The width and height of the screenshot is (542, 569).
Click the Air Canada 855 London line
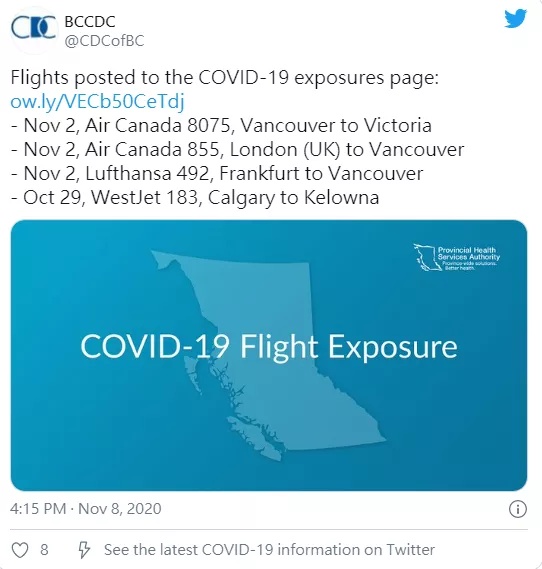pos(238,149)
